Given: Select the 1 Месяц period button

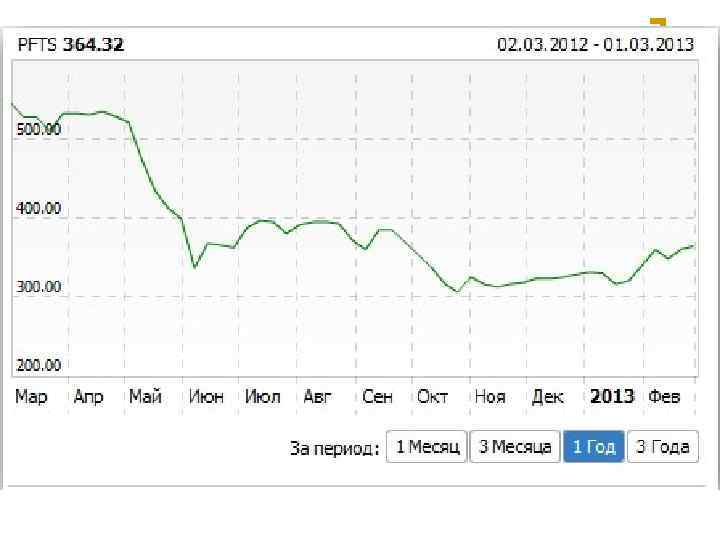Looking at the screenshot, I should tap(427, 446).
